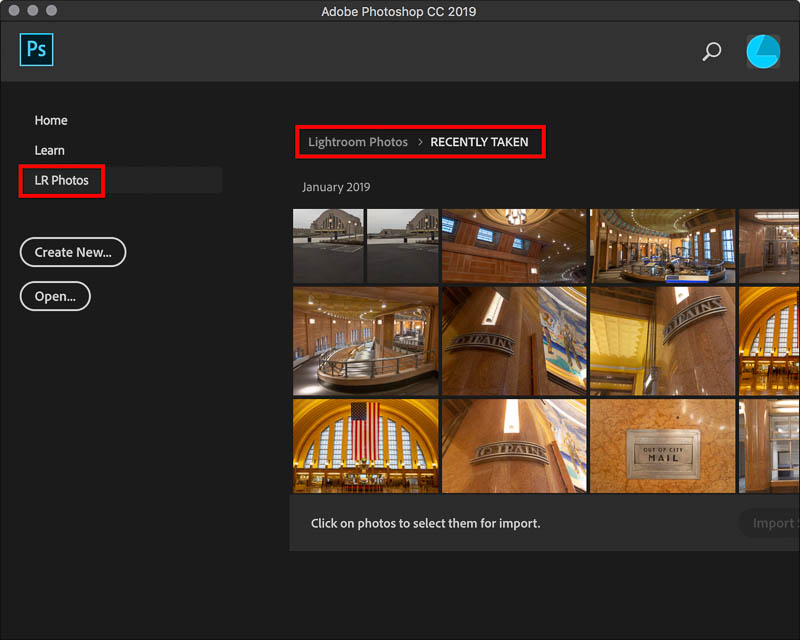Image resolution: width=800 pixels, height=640 pixels.
Task: Open the Learn section
Action: 49,151
